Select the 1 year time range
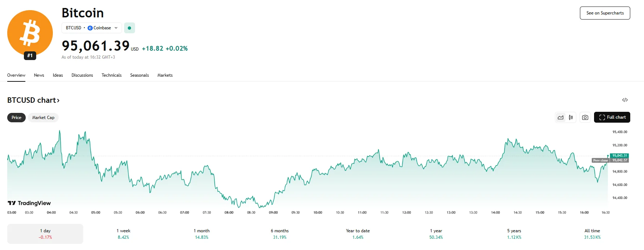The width and height of the screenshot is (644, 250). coord(436,234)
